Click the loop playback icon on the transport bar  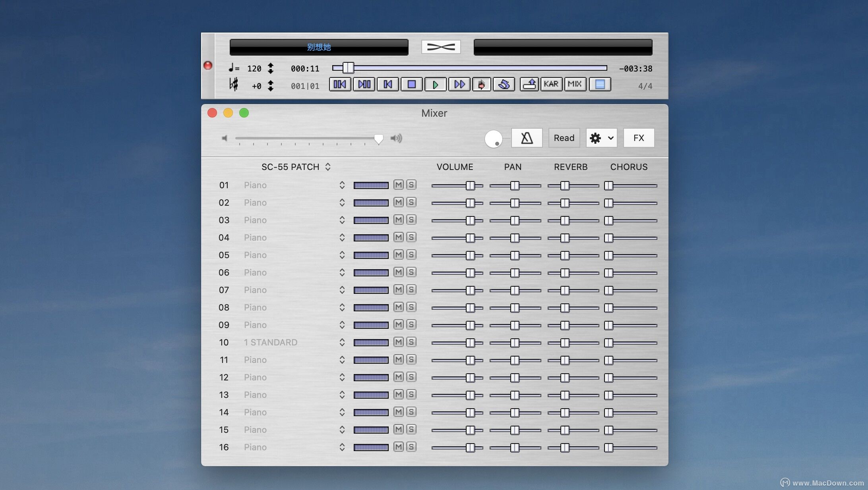click(x=504, y=84)
